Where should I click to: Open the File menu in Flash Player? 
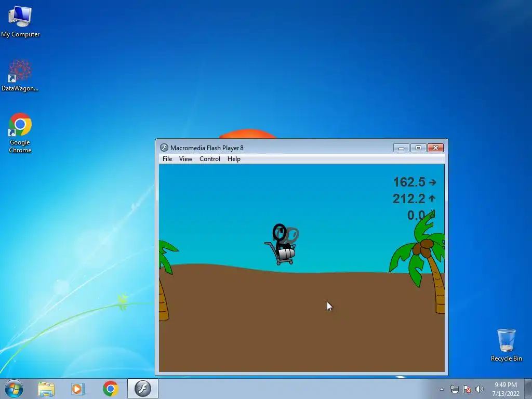167,159
